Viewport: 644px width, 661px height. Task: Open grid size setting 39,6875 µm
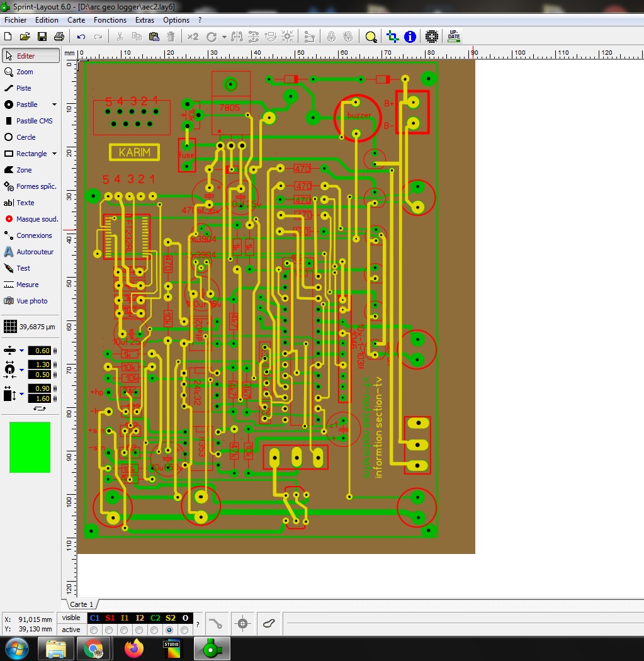point(30,327)
